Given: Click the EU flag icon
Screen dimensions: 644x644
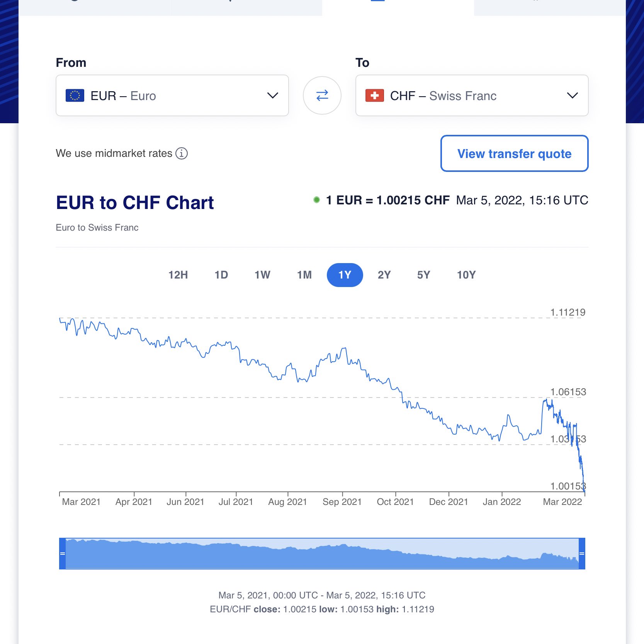Looking at the screenshot, I should click(x=75, y=95).
